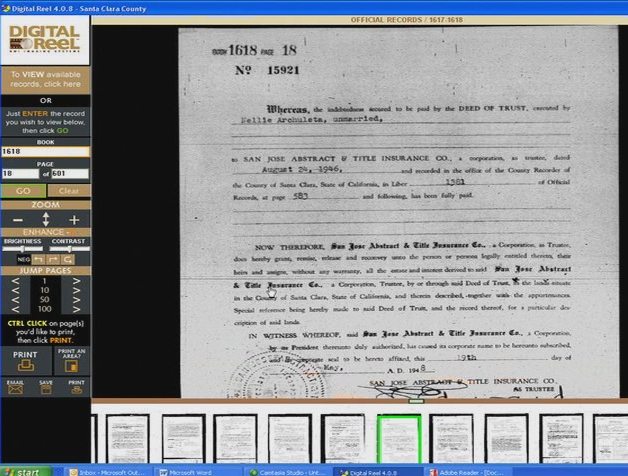Screen dimensions: 628x476
Task: Jump back 50 pages arrow
Action: pos(15,300)
